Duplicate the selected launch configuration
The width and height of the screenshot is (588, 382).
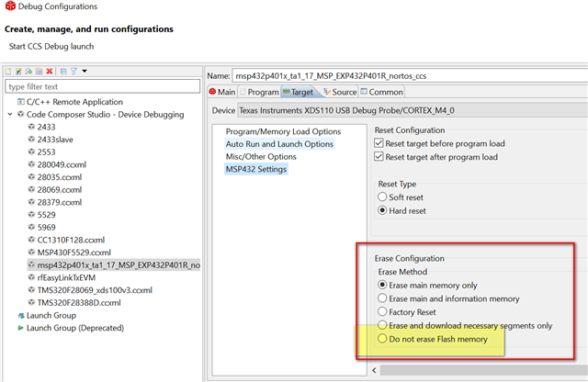pos(39,71)
